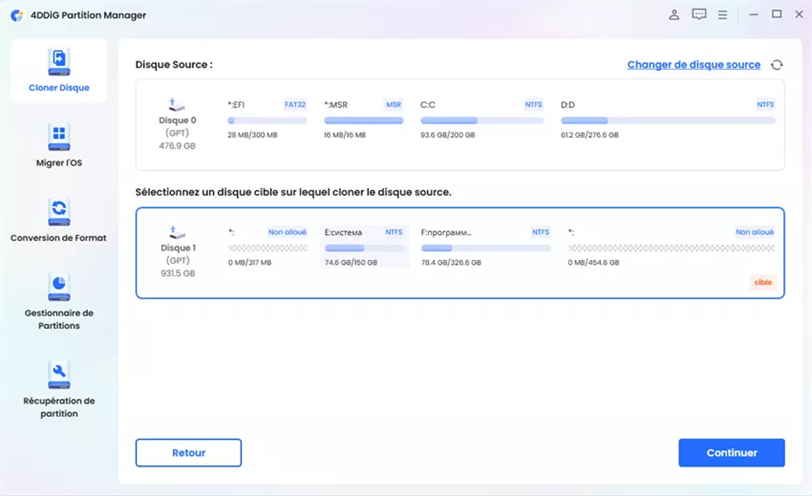
Task: Open the Gestionnaire de Partitions icon
Action: pyautogui.click(x=59, y=287)
